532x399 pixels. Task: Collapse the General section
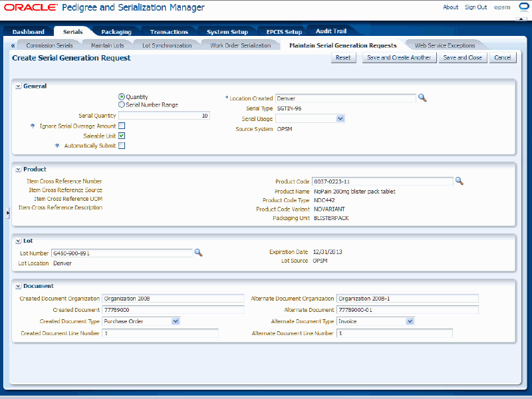click(x=19, y=86)
